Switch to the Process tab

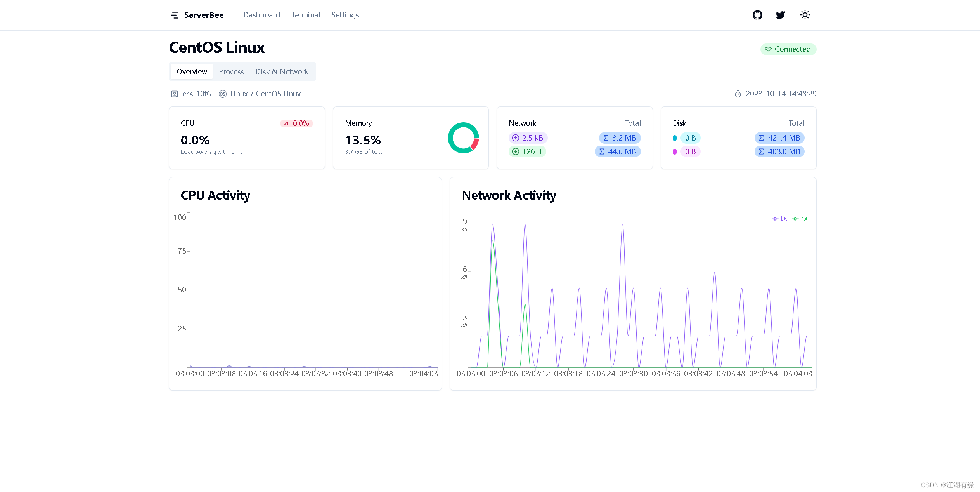click(x=231, y=71)
